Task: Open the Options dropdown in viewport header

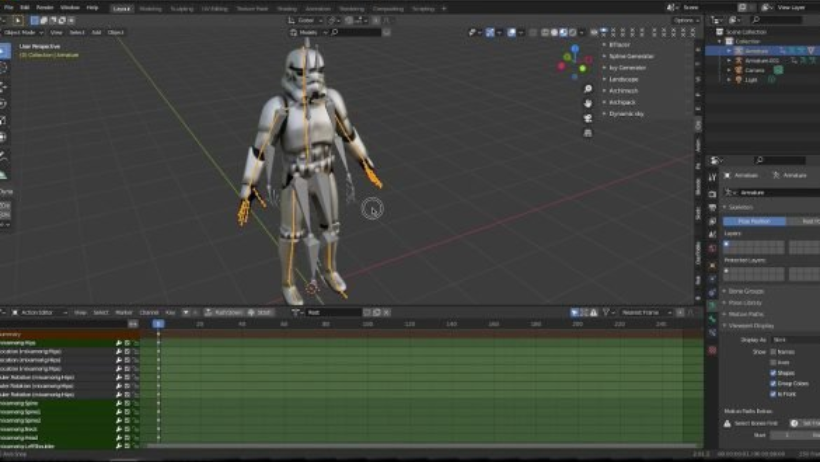Action: pos(686,20)
